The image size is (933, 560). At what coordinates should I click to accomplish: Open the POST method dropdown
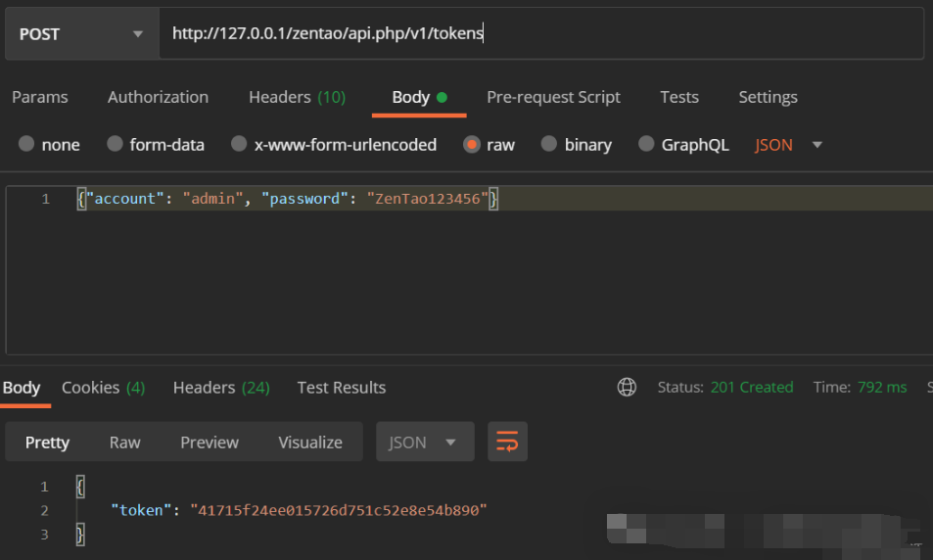[x=82, y=34]
